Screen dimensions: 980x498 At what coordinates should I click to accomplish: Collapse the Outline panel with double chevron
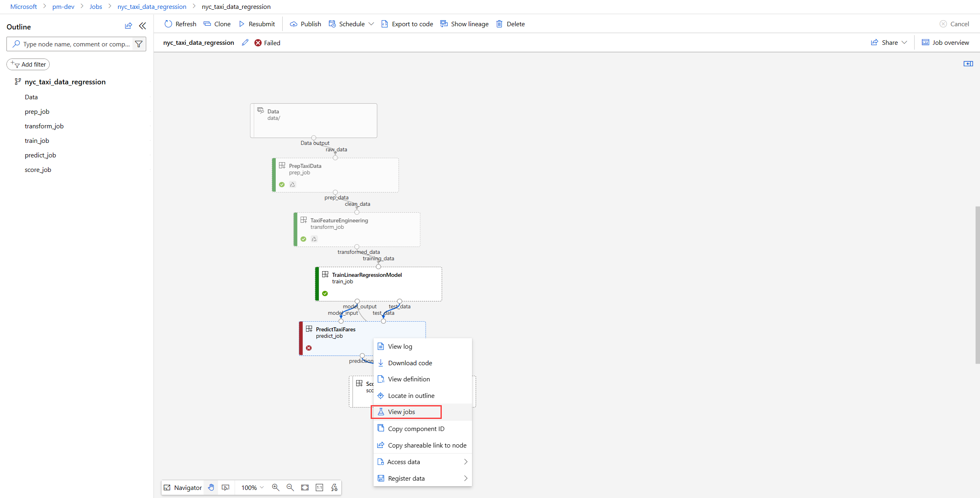tap(143, 26)
